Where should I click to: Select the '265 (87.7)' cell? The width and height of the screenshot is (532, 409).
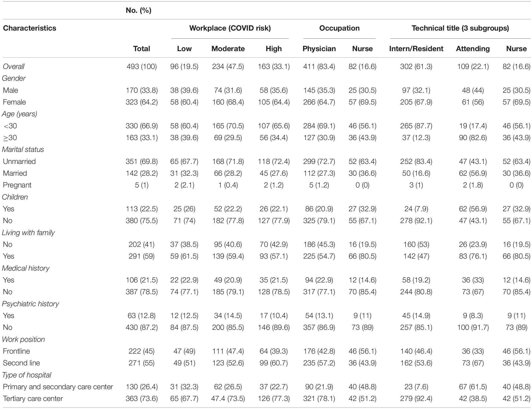416,126
